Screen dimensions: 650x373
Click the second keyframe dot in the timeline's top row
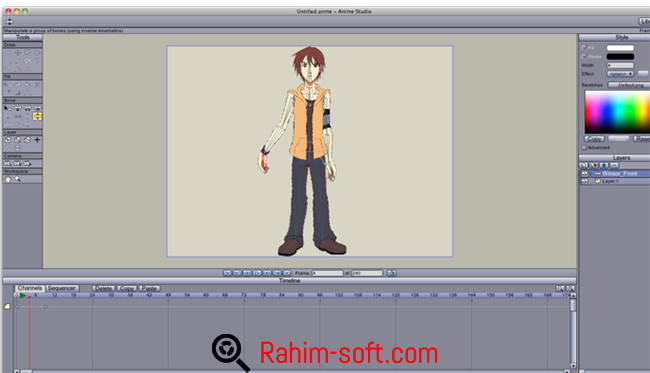click(x=46, y=307)
